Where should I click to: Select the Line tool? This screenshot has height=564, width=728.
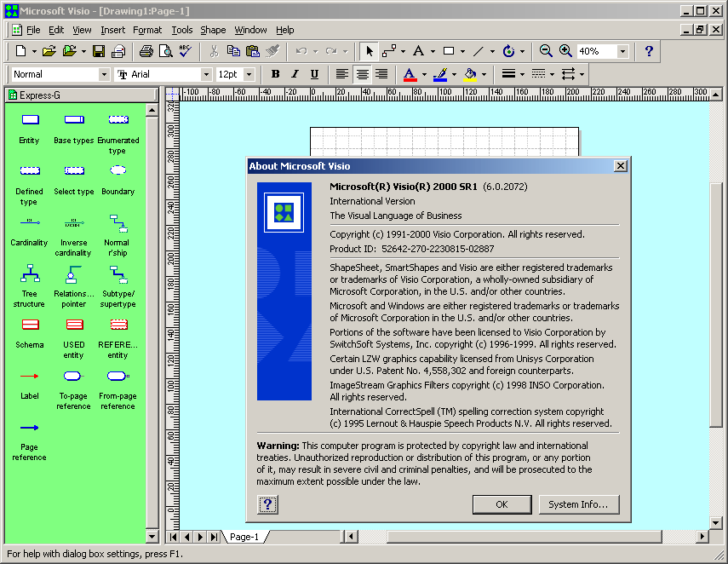pyautogui.click(x=479, y=51)
